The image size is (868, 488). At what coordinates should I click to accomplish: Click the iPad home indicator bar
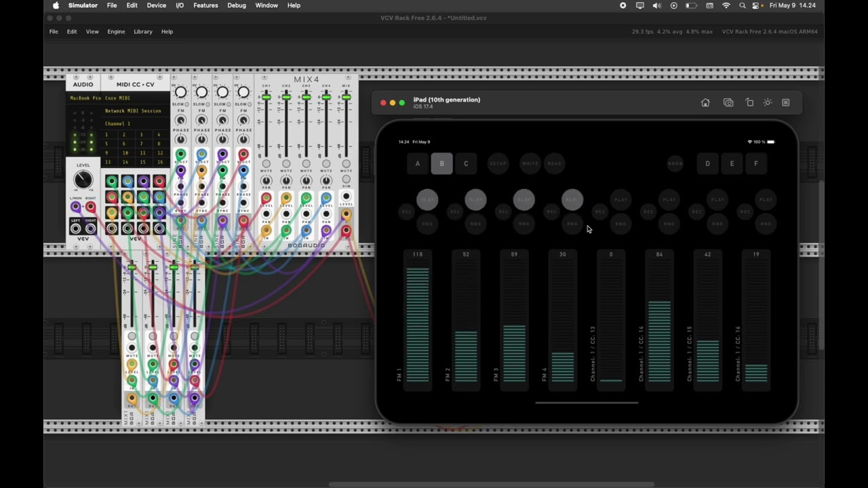[587, 403]
